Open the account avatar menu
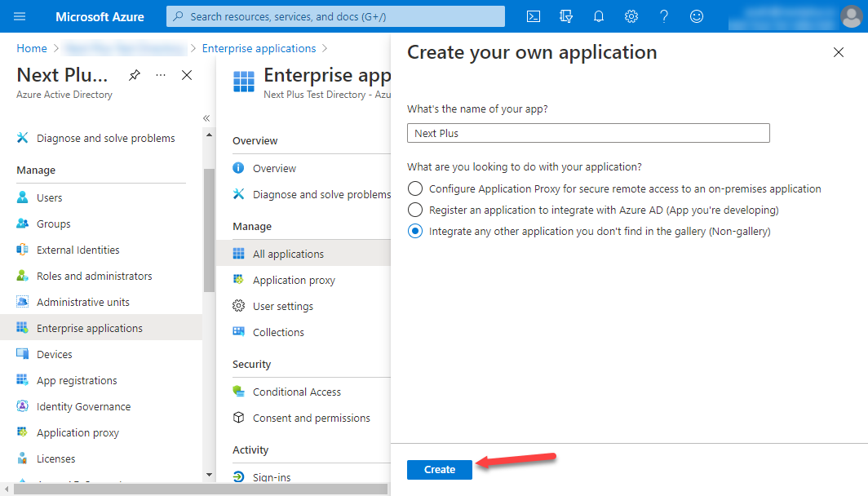This screenshot has width=868, height=496. pos(851,16)
